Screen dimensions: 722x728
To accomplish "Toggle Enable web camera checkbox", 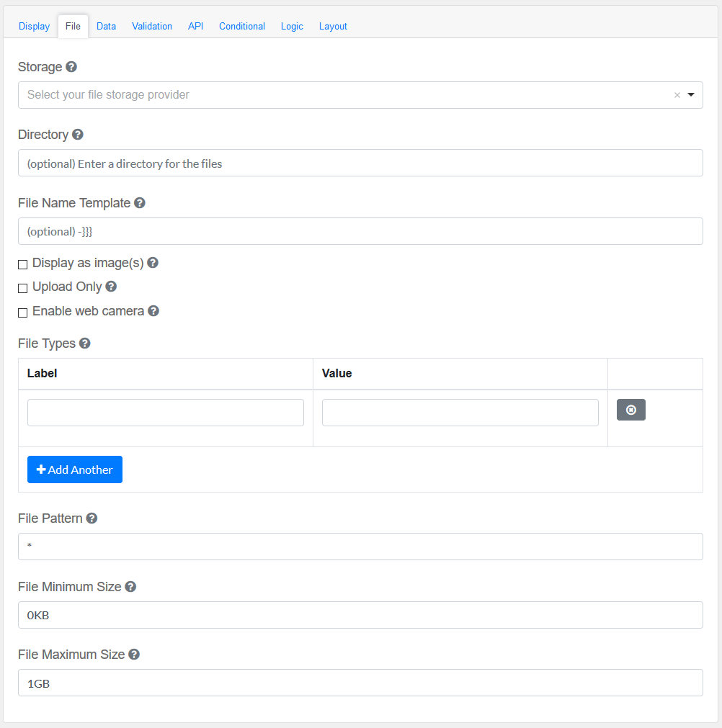I will pos(23,313).
